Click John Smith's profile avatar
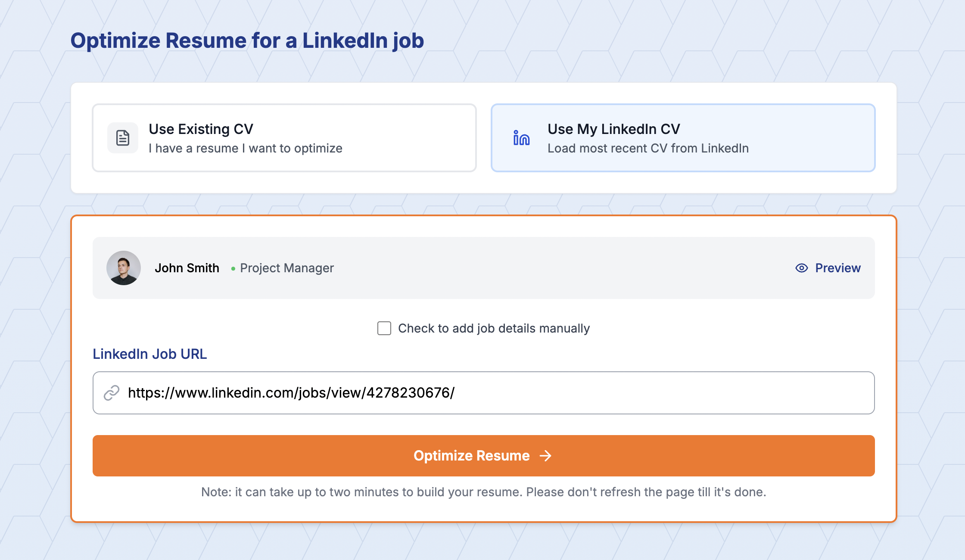965x560 pixels. pos(124,268)
